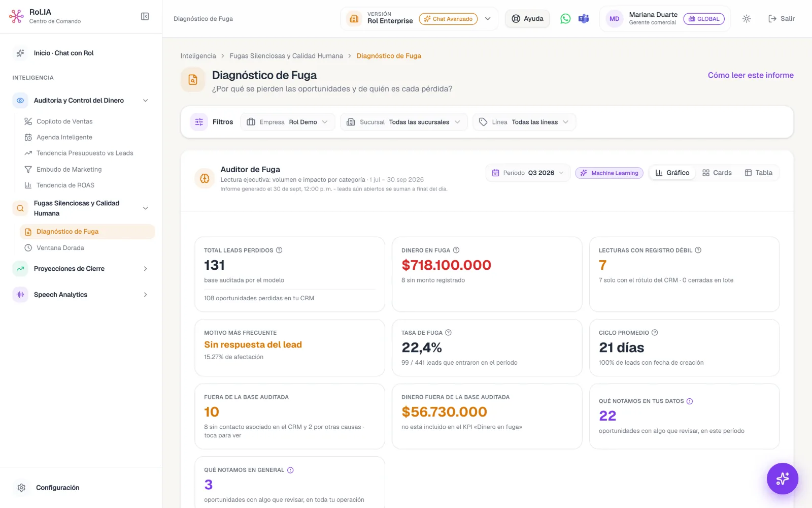
Task: Open Fuera de la Base Auditada card
Action: 290,416
